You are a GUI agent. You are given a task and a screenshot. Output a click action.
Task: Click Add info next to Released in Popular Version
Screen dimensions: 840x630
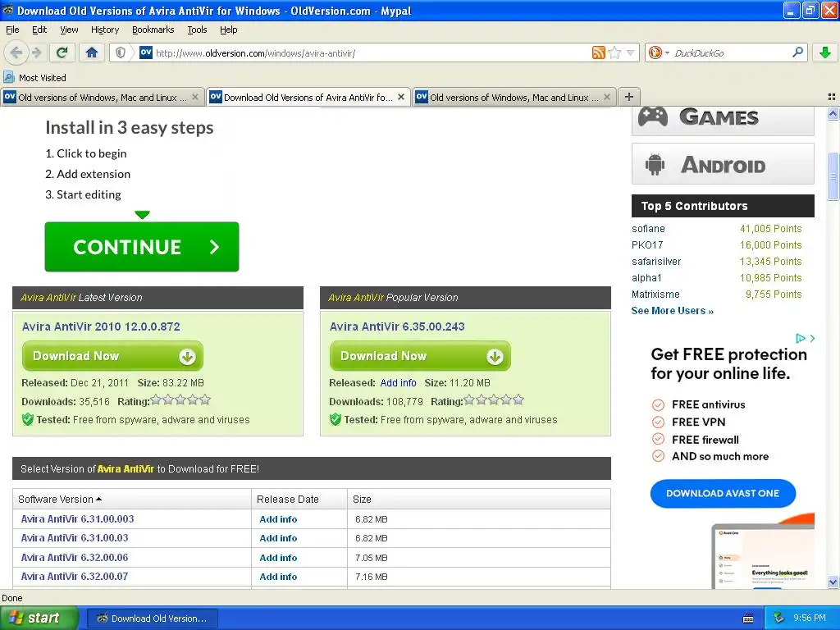click(398, 382)
